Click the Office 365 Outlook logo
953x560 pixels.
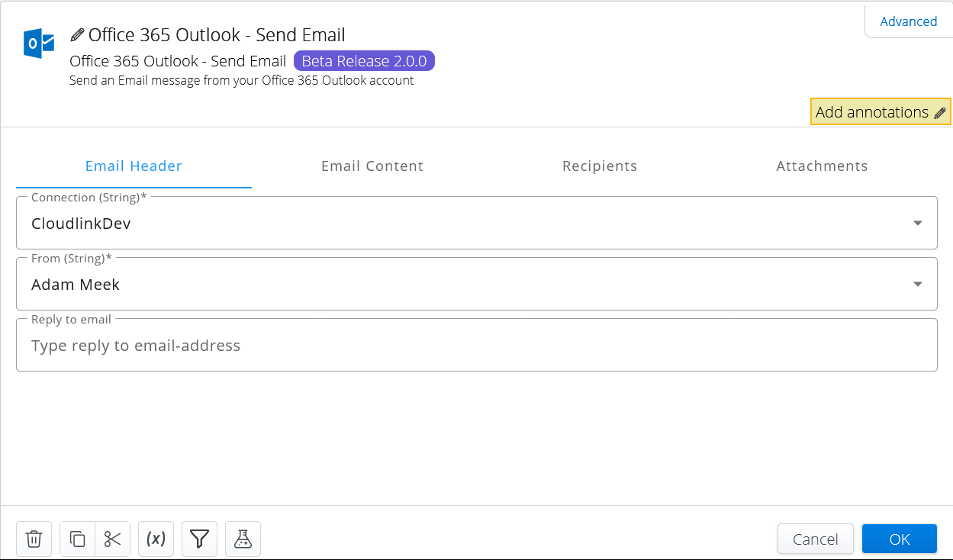click(39, 43)
